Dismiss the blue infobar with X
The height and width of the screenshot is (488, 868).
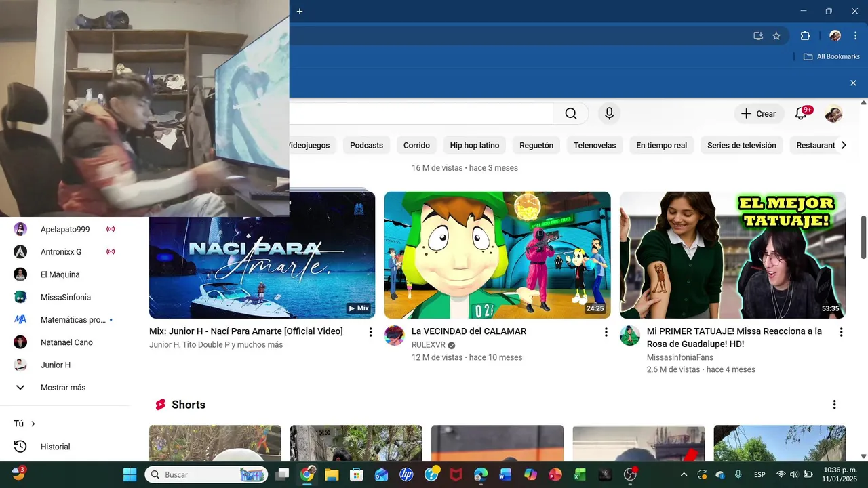[853, 83]
